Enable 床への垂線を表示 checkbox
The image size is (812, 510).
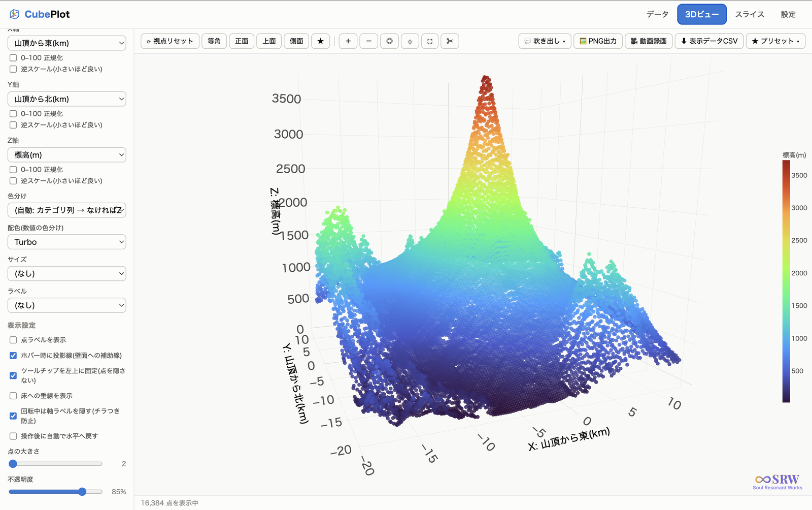pyautogui.click(x=13, y=396)
